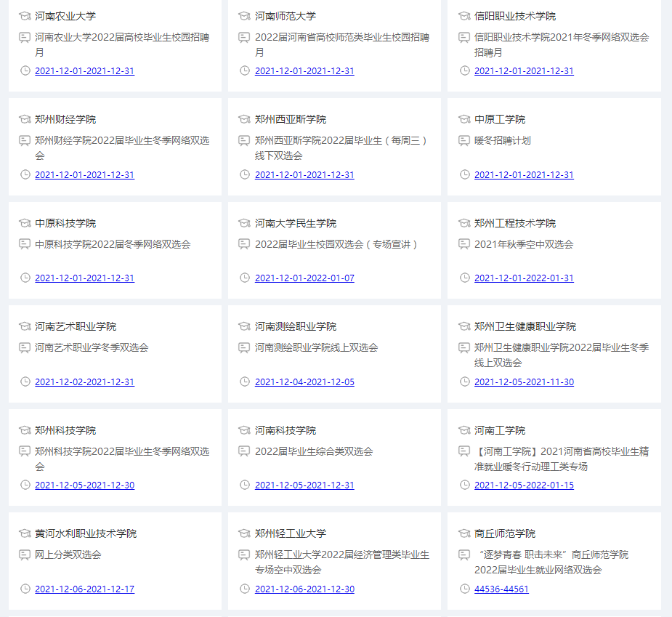Click date link 2021-12-04-2021-12-05

(x=304, y=382)
